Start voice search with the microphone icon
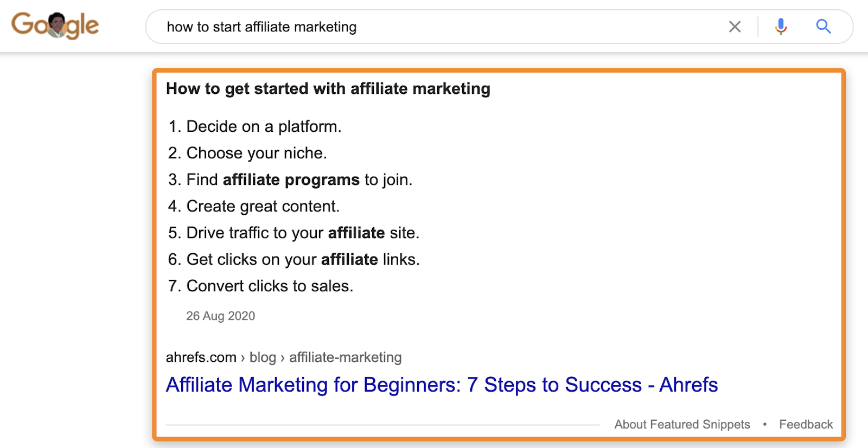Image resolution: width=868 pixels, height=448 pixels. click(x=781, y=26)
